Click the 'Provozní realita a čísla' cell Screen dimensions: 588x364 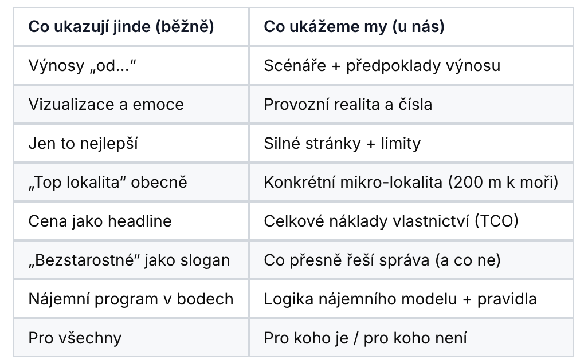(x=348, y=105)
